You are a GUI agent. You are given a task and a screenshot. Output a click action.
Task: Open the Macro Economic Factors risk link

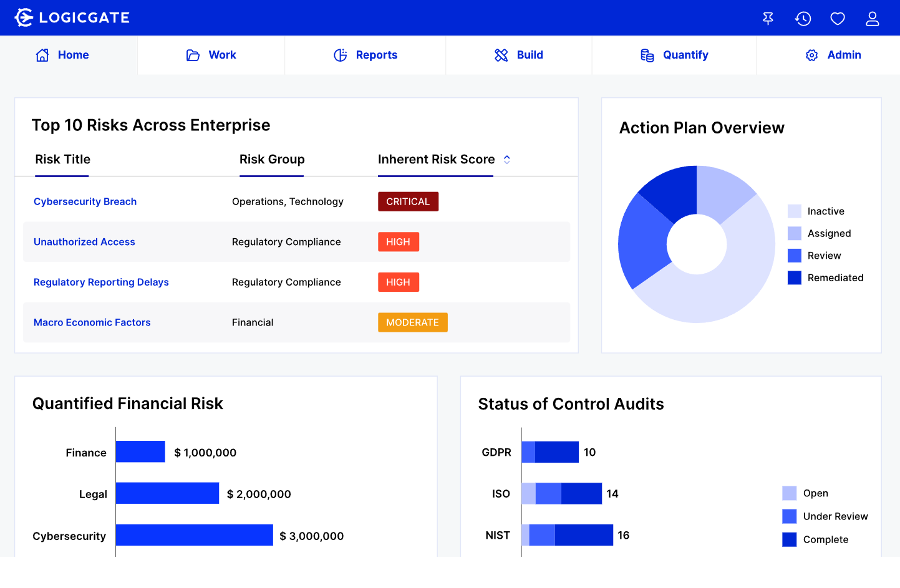92,322
